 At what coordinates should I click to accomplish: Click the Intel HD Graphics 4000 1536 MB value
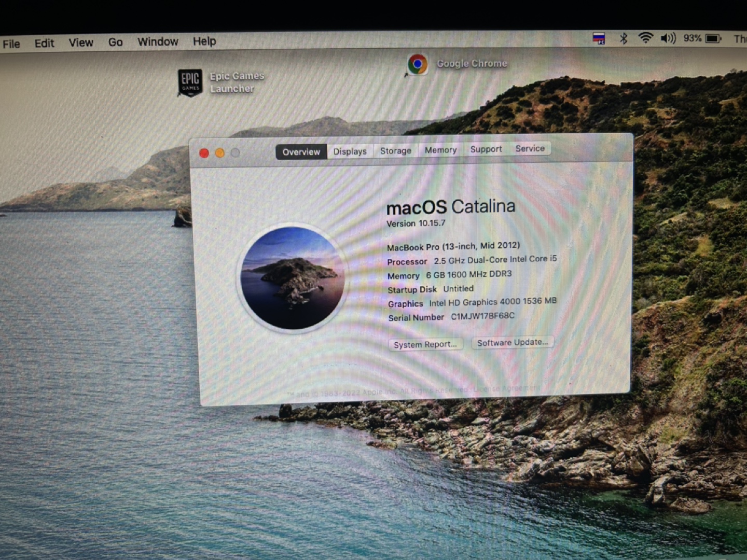493,302
